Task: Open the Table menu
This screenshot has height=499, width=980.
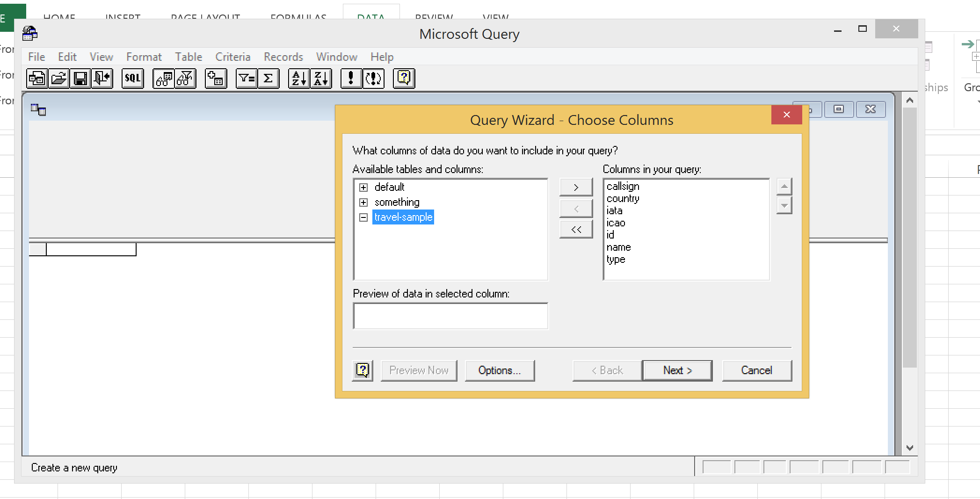Action: pos(189,57)
